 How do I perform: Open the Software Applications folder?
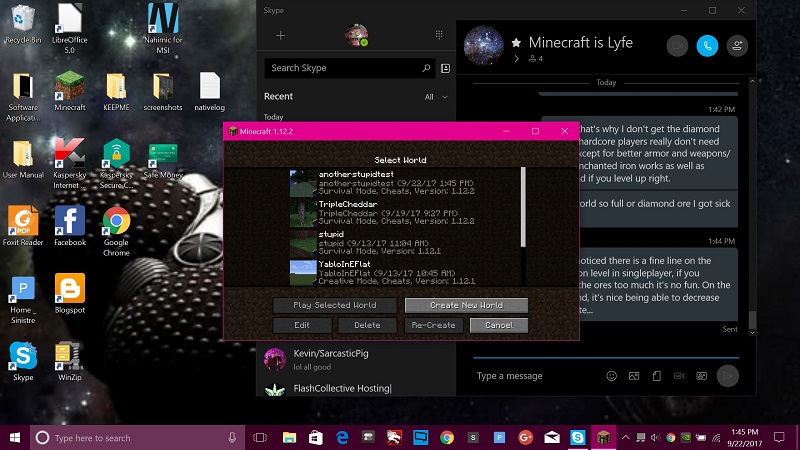tap(23, 97)
